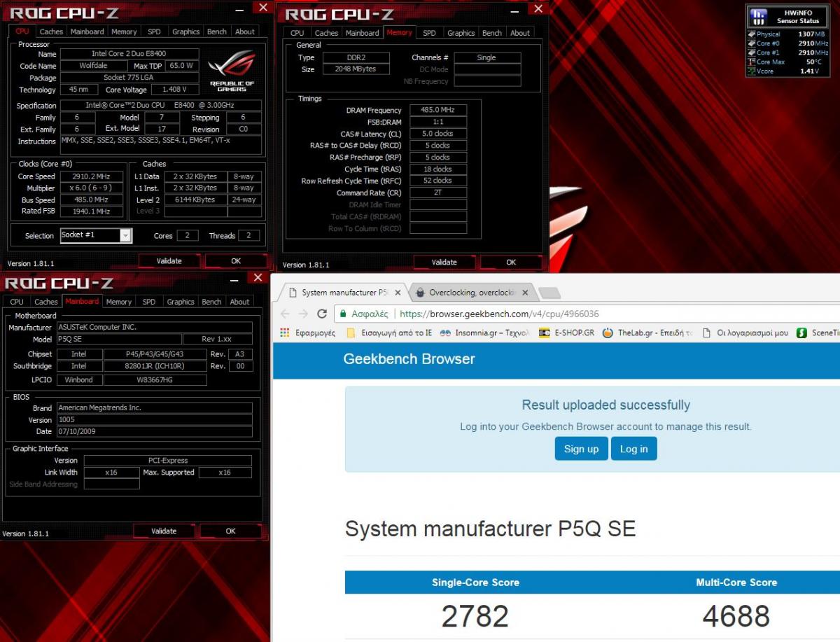The height and width of the screenshot is (642, 840).
Task: Click the browser back arrow
Action: [285, 314]
